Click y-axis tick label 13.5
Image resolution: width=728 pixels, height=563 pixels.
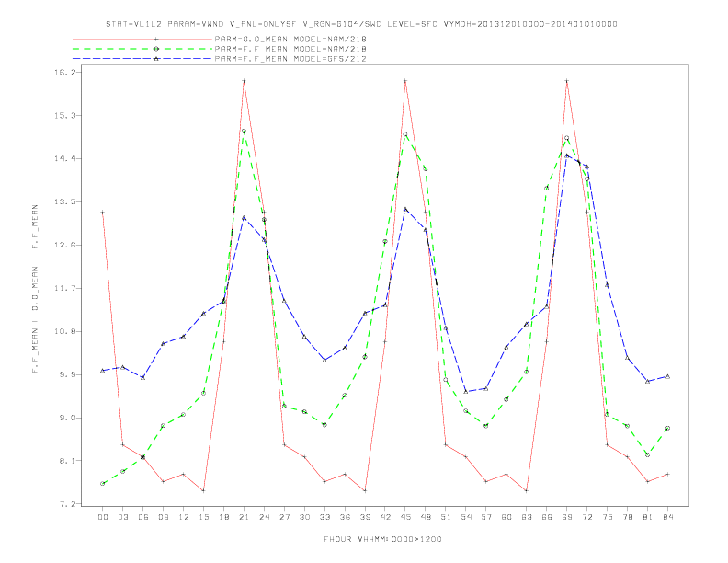tap(64, 201)
